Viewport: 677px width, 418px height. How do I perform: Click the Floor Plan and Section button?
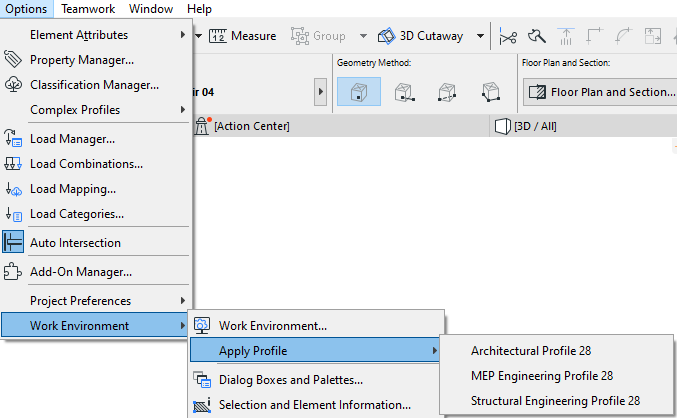point(600,92)
